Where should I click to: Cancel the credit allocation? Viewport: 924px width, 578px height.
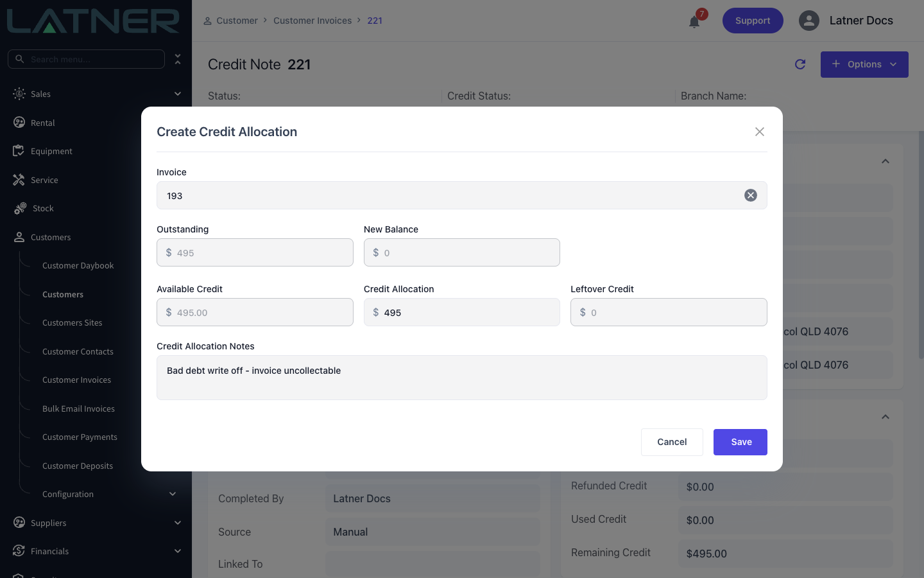click(x=672, y=442)
